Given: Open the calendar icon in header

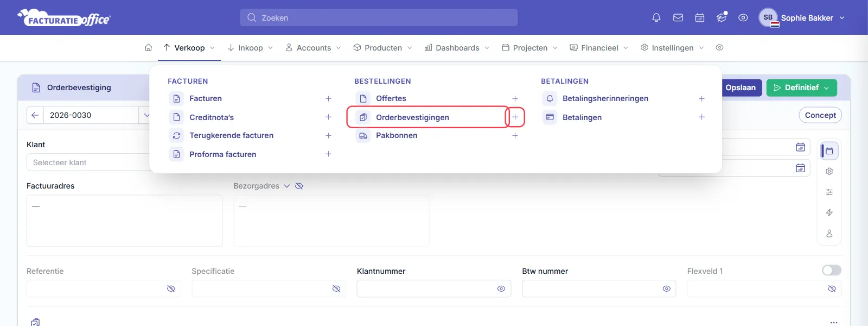Looking at the screenshot, I should [x=700, y=18].
